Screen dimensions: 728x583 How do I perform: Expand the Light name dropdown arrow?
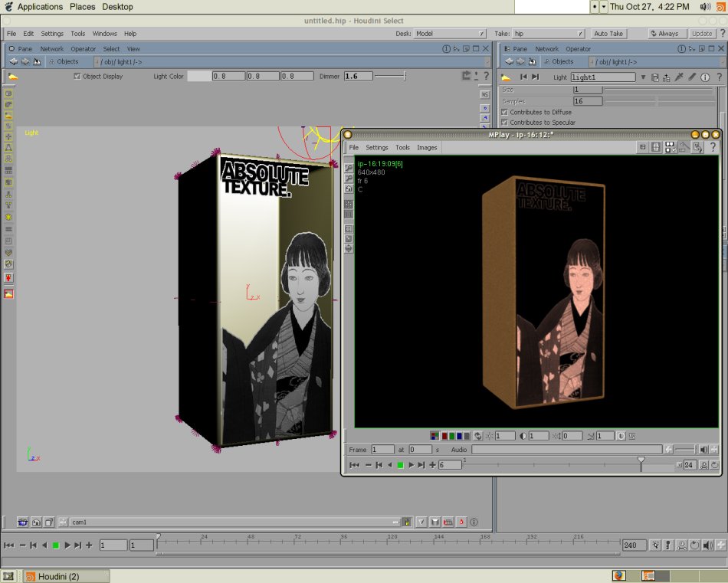(x=643, y=77)
